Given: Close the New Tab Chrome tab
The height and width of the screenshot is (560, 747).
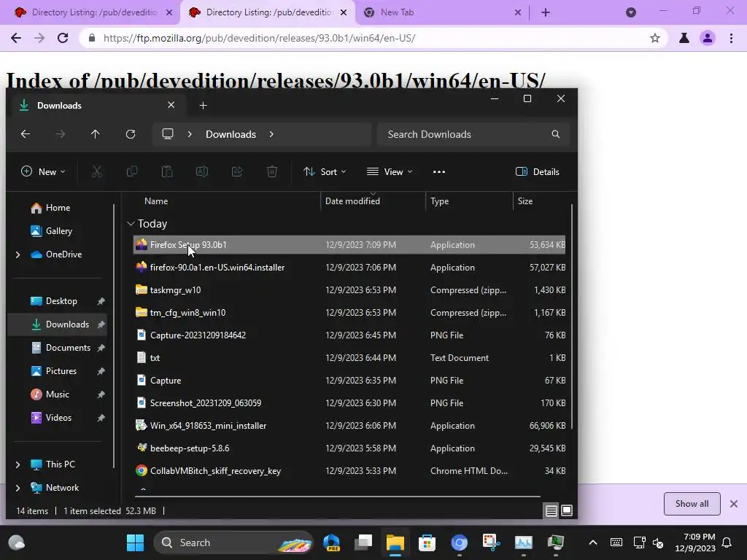Looking at the screenshot, I should click(518, 13).
